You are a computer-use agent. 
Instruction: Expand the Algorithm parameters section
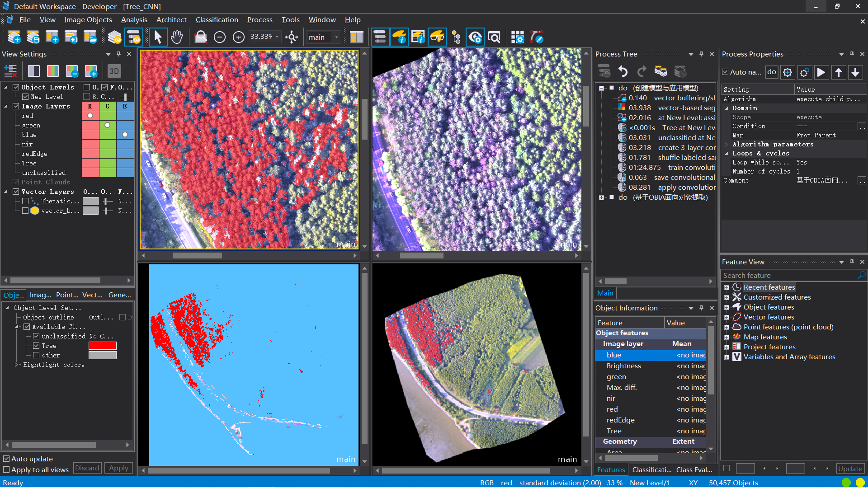(726, 145)
